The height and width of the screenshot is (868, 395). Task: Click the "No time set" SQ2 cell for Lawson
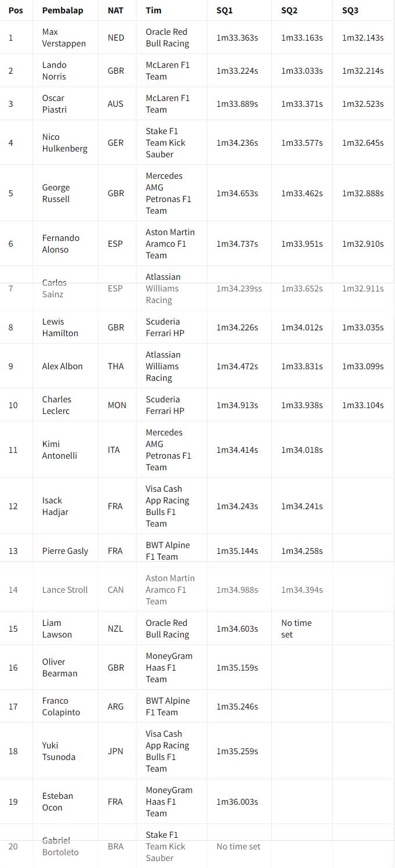point(296,629)
